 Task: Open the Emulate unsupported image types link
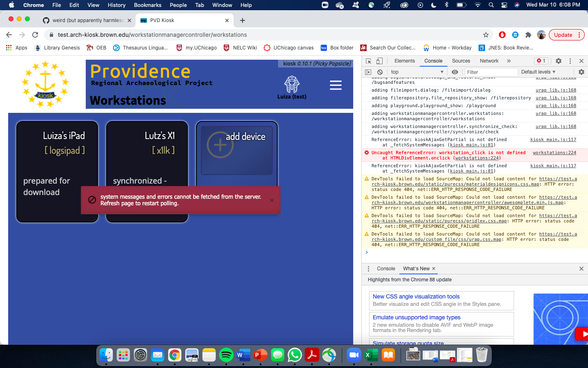tap(416, 317)
